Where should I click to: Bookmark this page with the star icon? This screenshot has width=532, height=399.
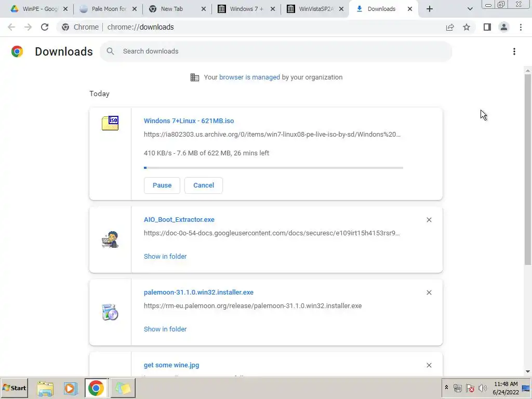point(467,27)
